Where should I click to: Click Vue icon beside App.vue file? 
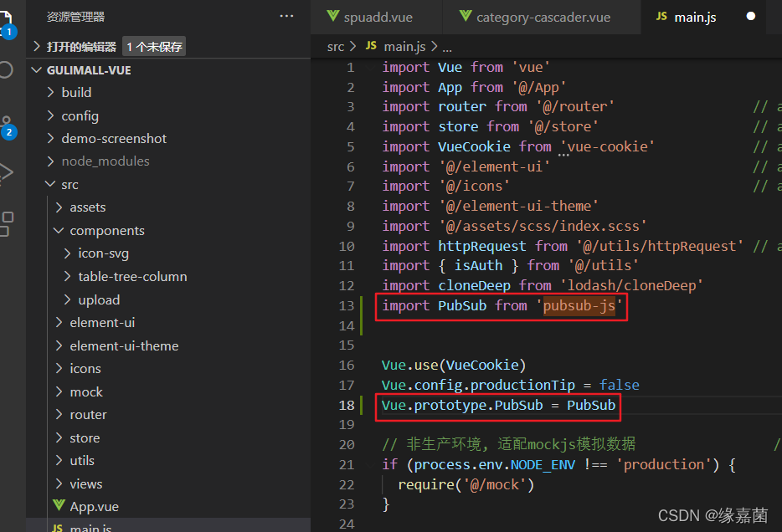coord(59,505)
